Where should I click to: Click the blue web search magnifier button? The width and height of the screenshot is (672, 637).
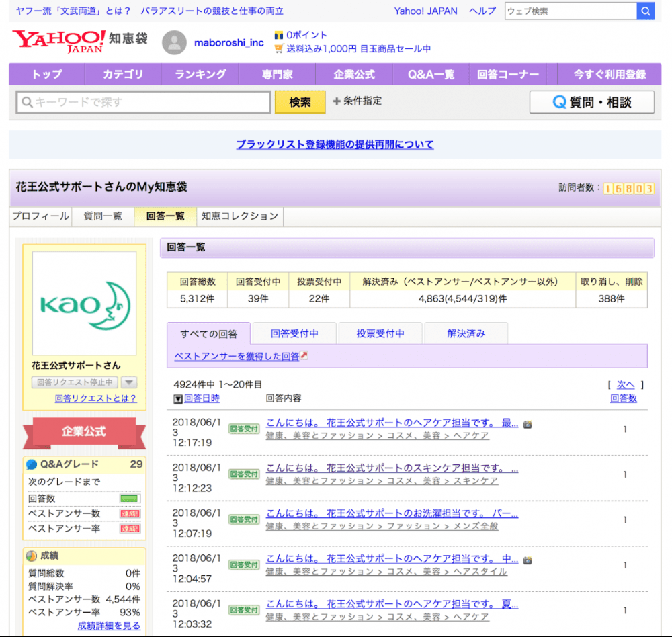[645, 11]
